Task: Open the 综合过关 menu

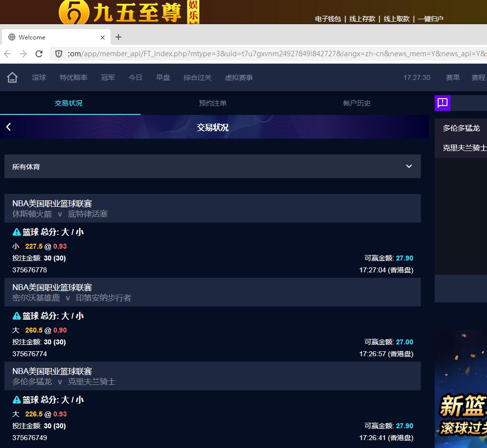Action: point(197,77)
